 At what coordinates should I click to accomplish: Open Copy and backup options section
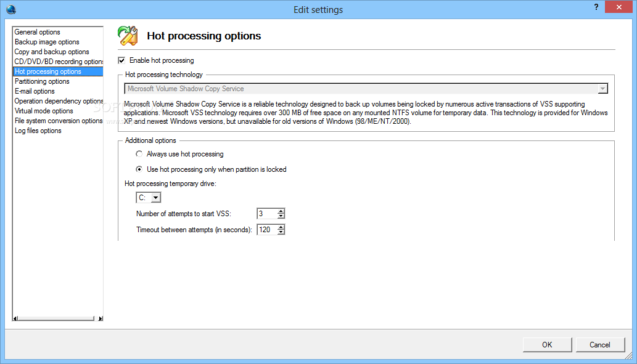[x=52, y=52]
